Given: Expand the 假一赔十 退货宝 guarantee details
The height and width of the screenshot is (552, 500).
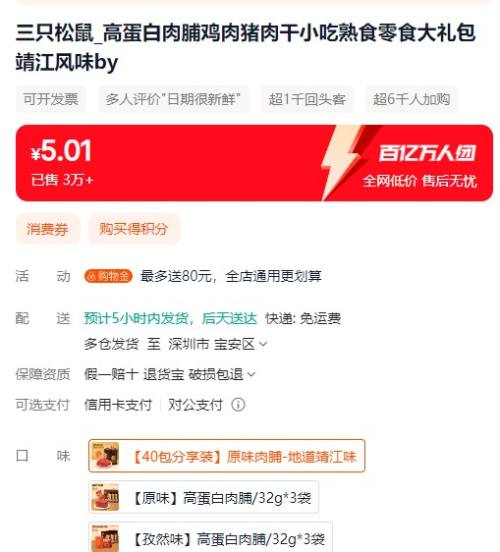Looking at the screenshot, I should coord(170,374).
